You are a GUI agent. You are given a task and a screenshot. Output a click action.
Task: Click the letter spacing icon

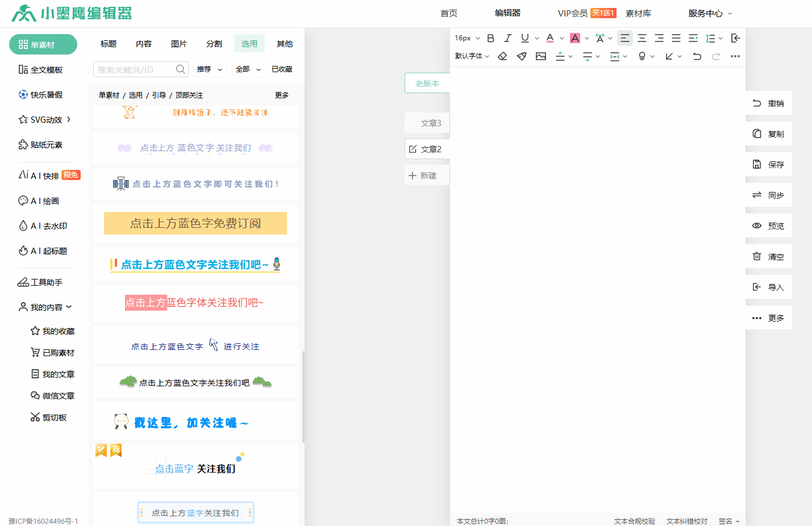[600, 38]
